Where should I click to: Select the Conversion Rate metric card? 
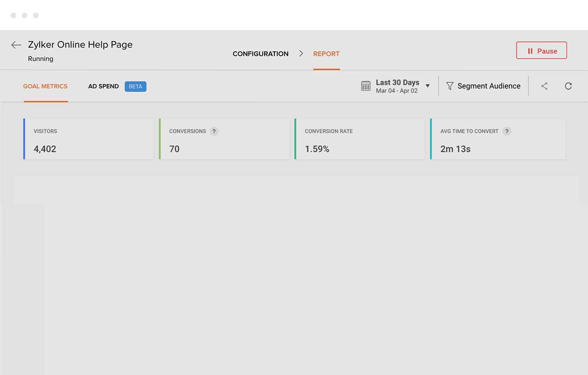click(359, 139)
